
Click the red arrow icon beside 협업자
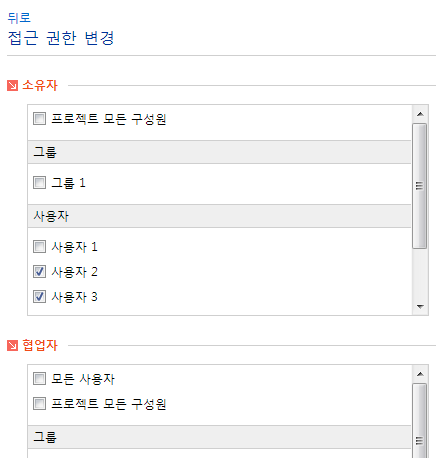point(12,346)
